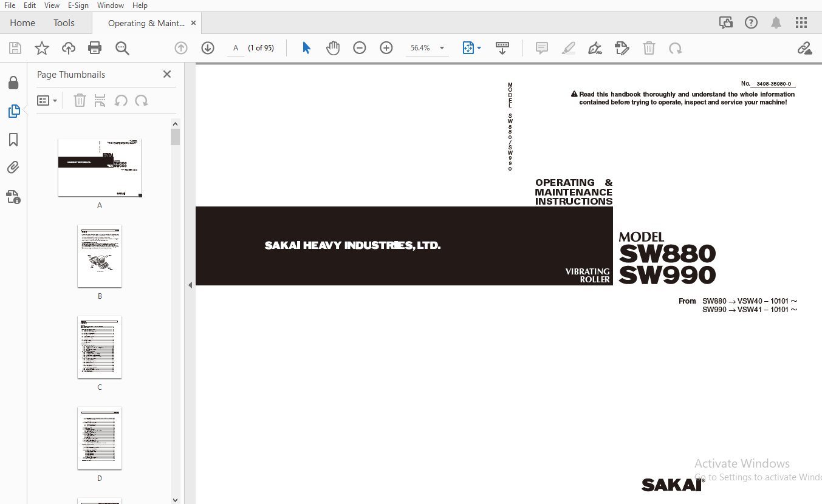Open the Edit menu
822x504 pixels.
[x=30, y=5]
